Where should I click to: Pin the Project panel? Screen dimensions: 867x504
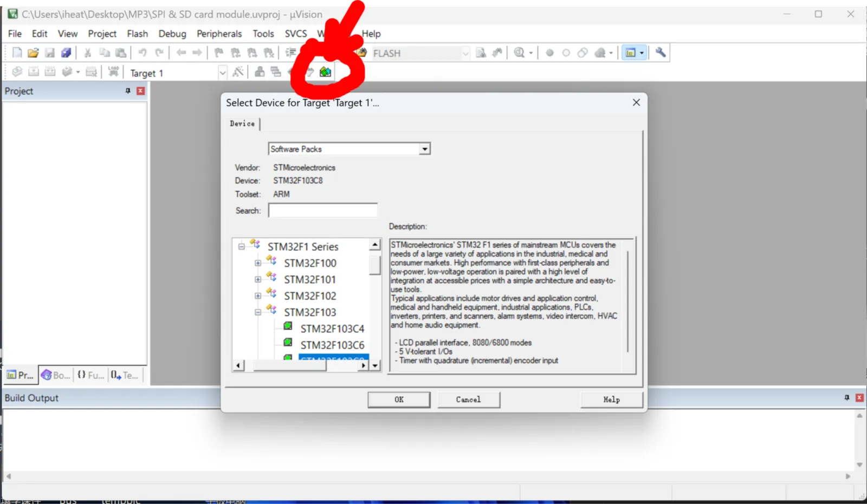click(x=128, y=91)
